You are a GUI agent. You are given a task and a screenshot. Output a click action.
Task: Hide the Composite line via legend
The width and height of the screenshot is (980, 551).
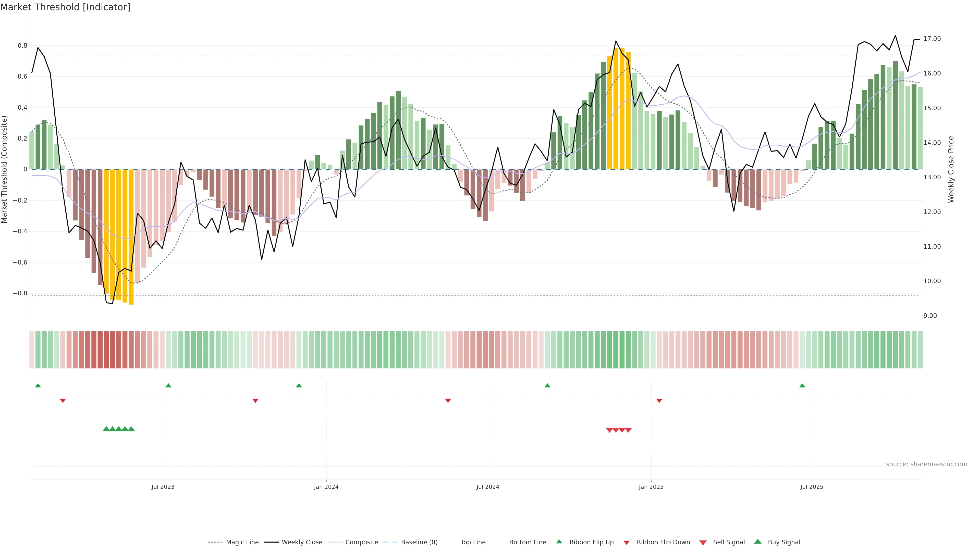click(x=361, y=542)
